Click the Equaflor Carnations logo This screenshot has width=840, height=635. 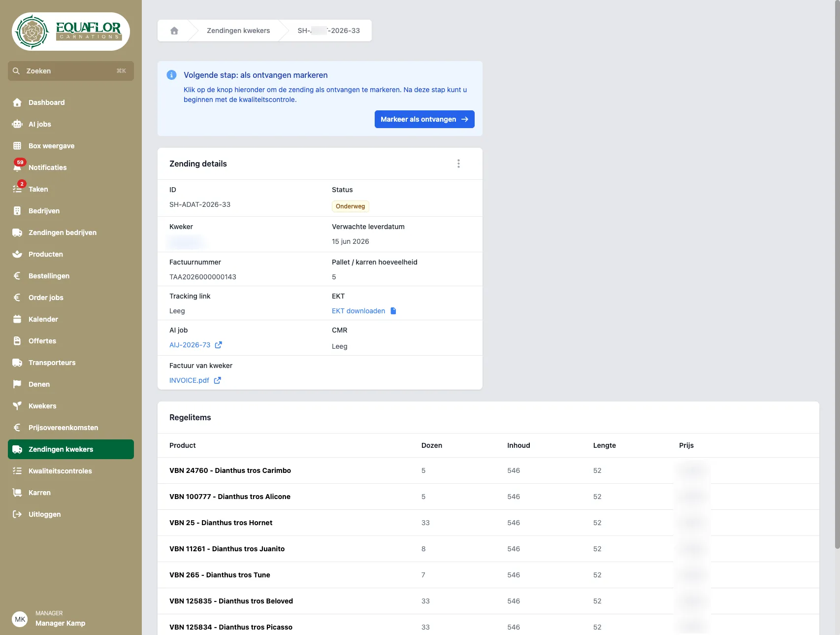point(71,32)
